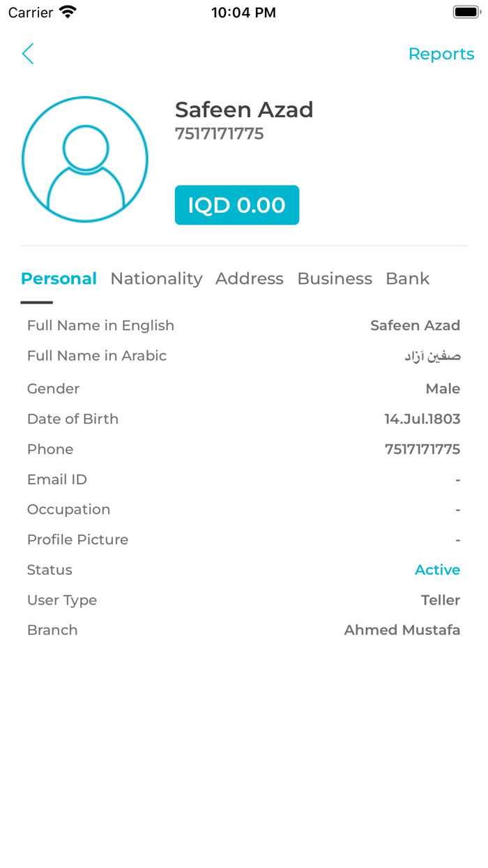Select the Personal tab

point(59,278)
